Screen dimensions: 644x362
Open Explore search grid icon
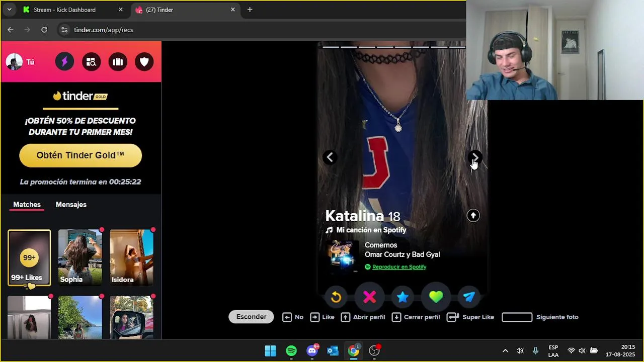pyautogui.click(x=91, y=62)
